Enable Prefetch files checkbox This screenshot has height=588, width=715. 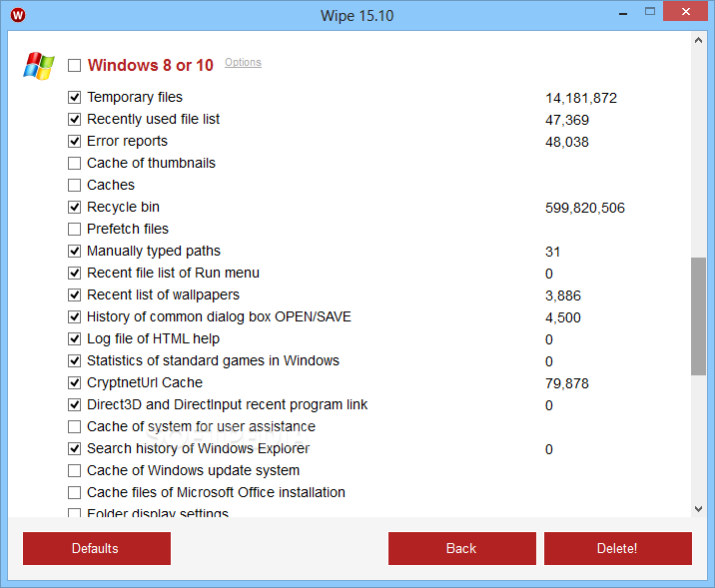pyautogui.click(x=74, y=229)
